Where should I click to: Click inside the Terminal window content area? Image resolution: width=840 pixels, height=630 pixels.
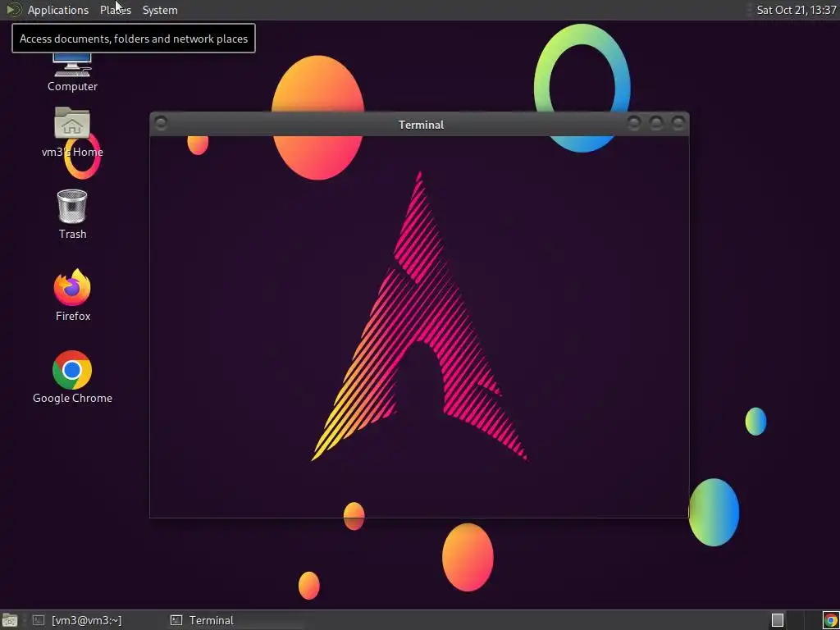pos(419,326)
